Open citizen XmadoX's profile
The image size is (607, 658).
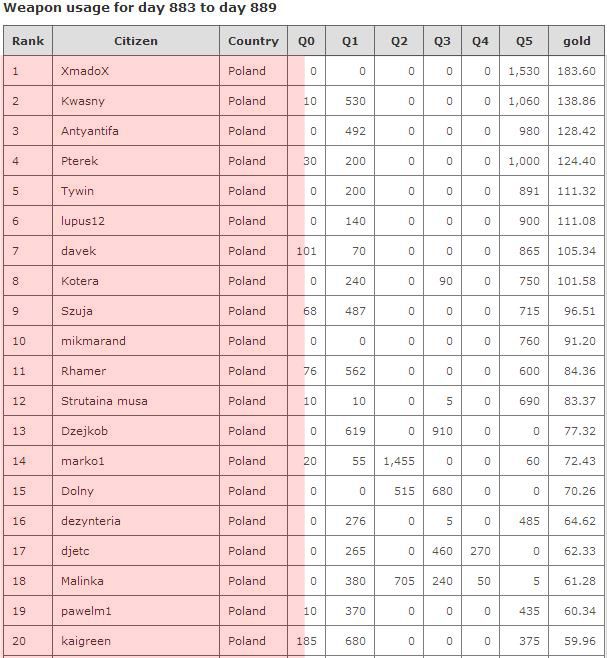(x=85, y=71)
